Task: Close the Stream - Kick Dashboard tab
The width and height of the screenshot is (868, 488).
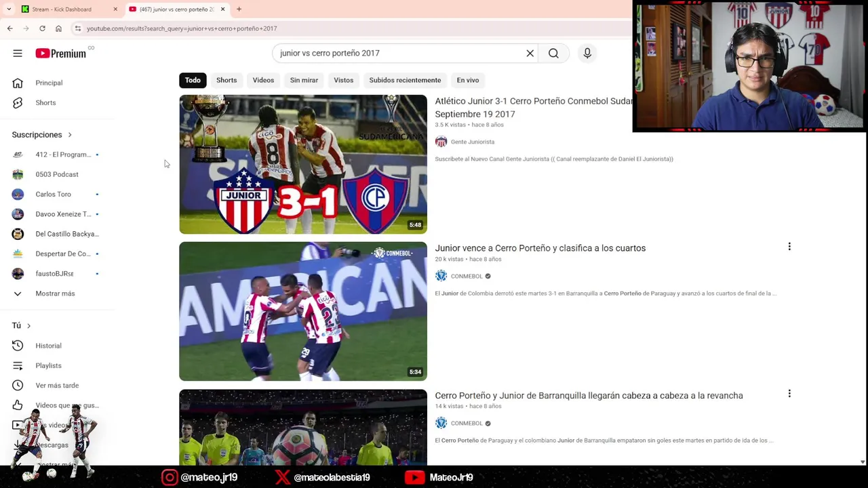Action: tap(115, 9)
